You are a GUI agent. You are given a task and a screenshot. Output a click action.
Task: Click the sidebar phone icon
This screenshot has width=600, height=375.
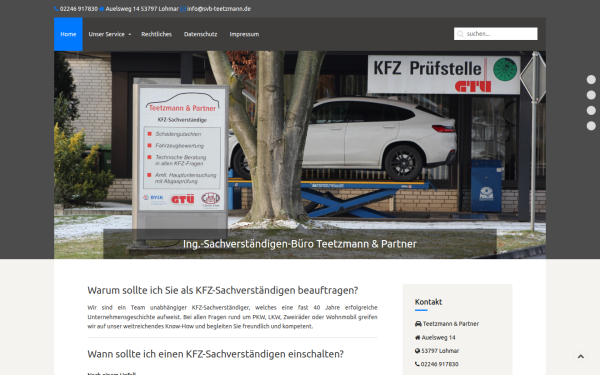tap(417, 364)
